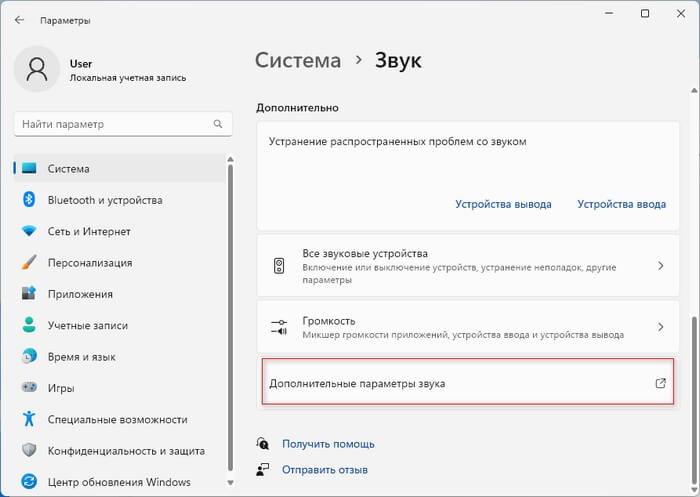Click the main page scrollbar thumb
The image size is (700, 497).
point(694,402)
